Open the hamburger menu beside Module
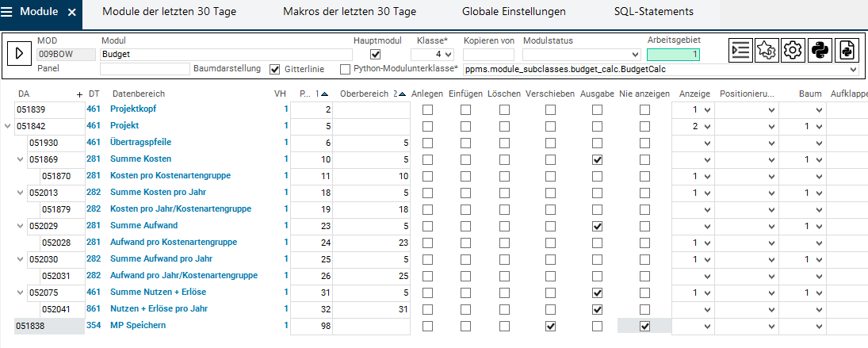Image resolution: width=868 pixels, height=348 pixels. (x=6, y=13)
